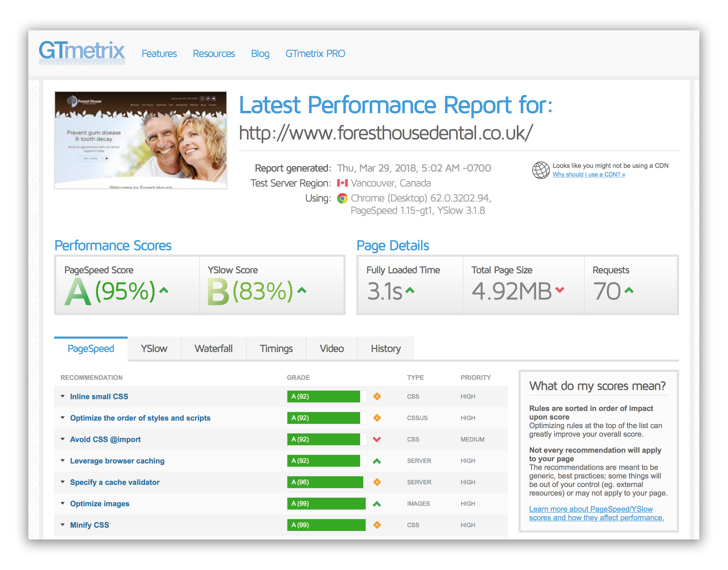The image size is (728, 570).
Task: Click the website screenshot thumbnail
Action: point(141,140)
